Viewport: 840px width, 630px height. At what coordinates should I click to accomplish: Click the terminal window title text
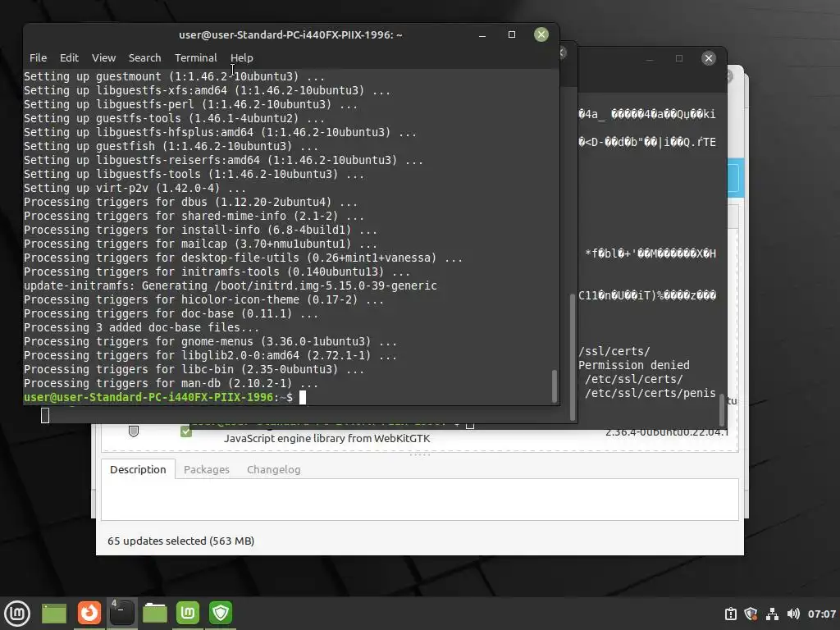290,34
